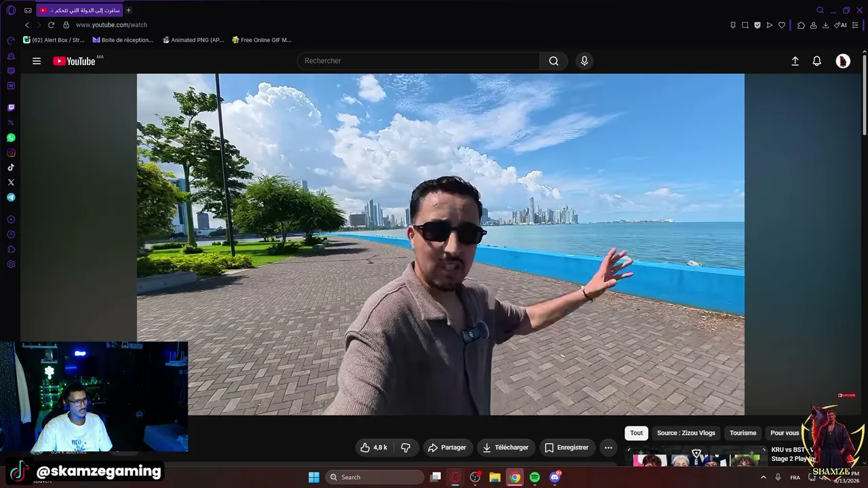Image resolution: width=868 pixels, height=488 pixels.
Task: Click the address bar URL
Action: tap(111, 25)
